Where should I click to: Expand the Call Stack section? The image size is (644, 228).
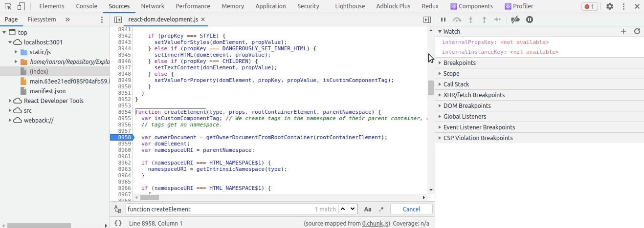[x=539, y=84]
